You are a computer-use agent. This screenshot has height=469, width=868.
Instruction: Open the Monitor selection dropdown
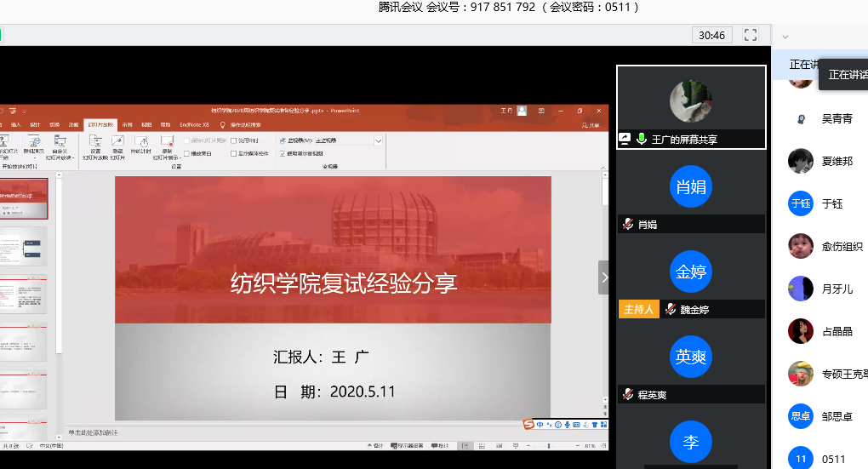point(378,140)
